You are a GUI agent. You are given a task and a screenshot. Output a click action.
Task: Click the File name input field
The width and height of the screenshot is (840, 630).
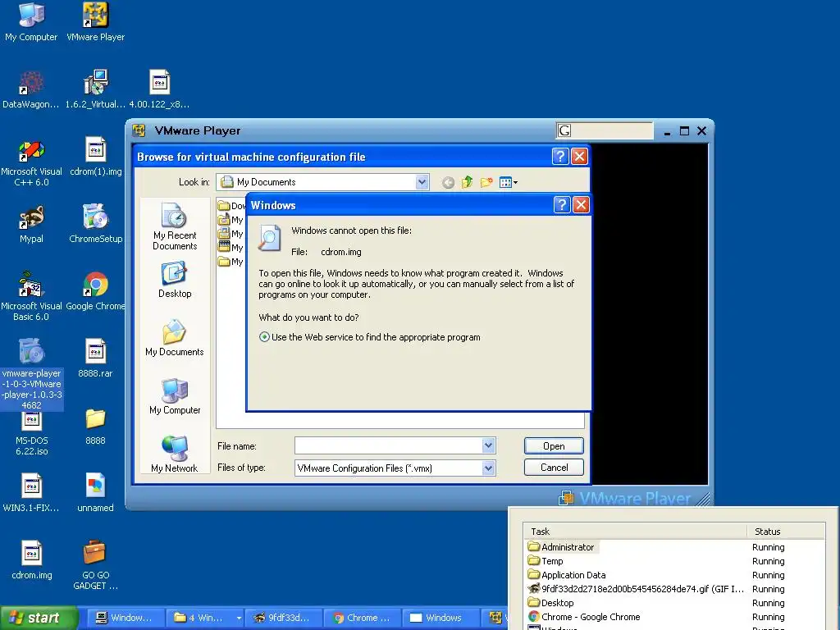tap(388, 445)
